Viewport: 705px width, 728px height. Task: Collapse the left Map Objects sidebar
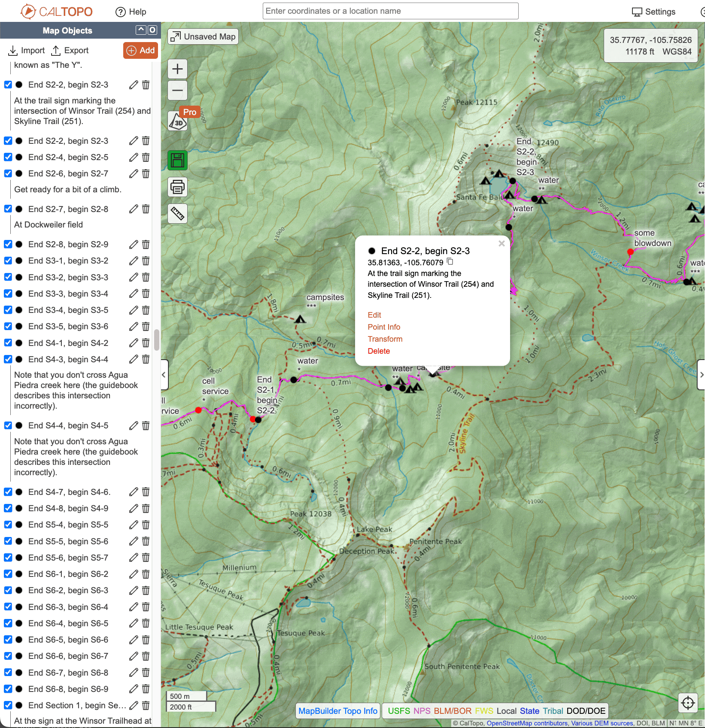point(164,375)
